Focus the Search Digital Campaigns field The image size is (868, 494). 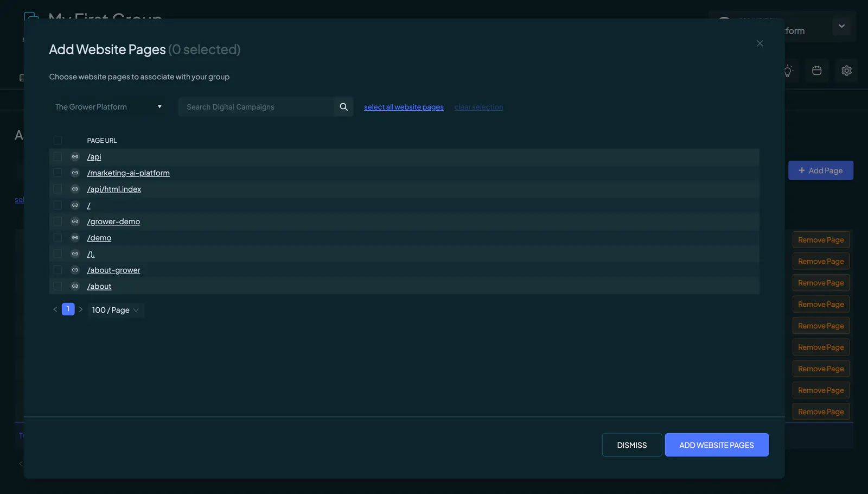click(257, 107)
